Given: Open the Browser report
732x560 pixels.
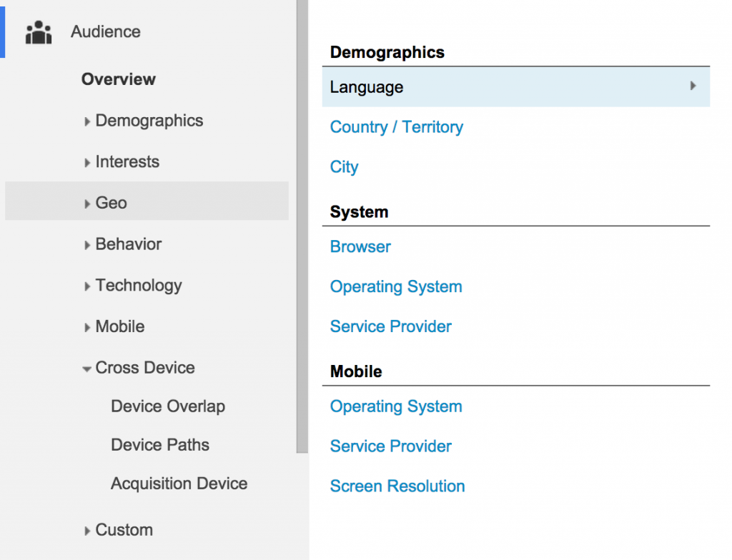Looking at the screenshot, I should 360,246.
